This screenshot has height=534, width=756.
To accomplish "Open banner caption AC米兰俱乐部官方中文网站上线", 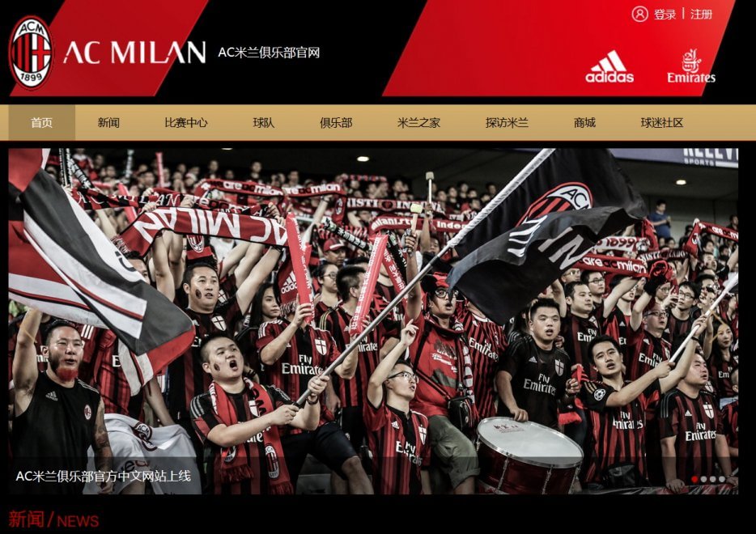I will pyautogui.click(x=103, y=477).
